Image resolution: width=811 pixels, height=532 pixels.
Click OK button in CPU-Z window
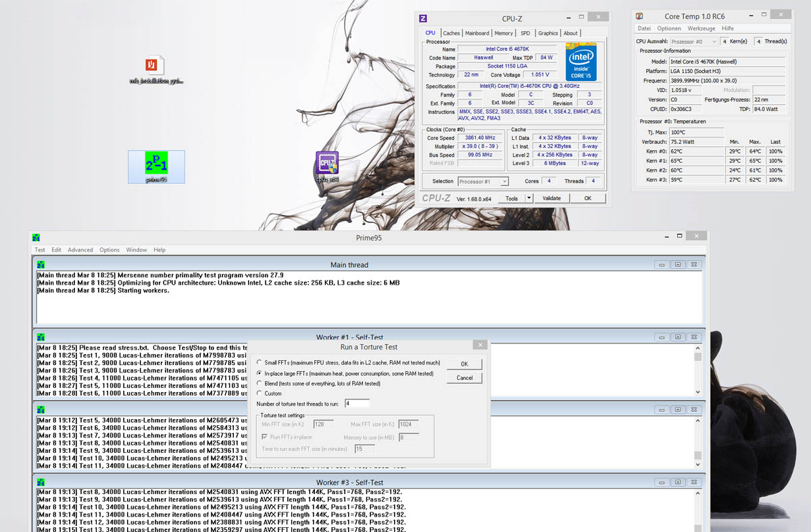(x=588, y=198)
